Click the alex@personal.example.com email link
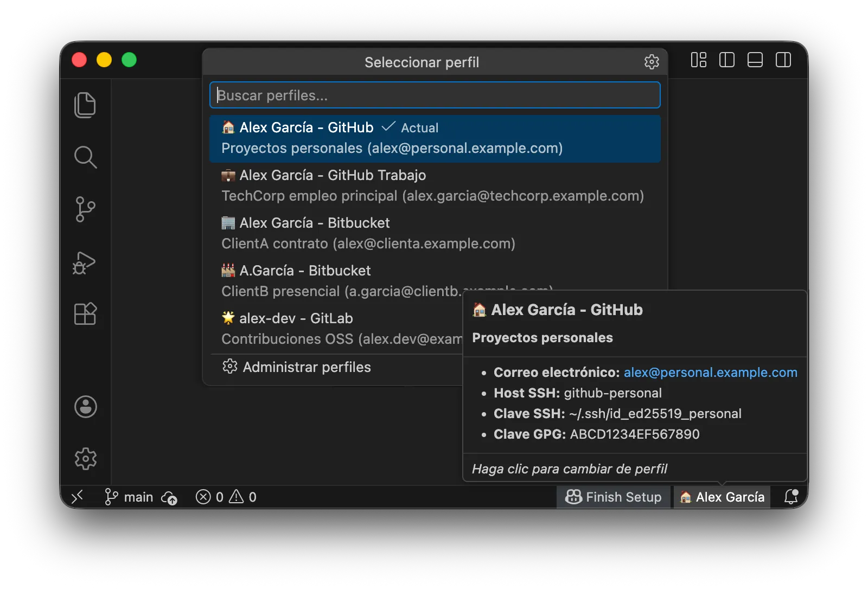 point(710,373)
